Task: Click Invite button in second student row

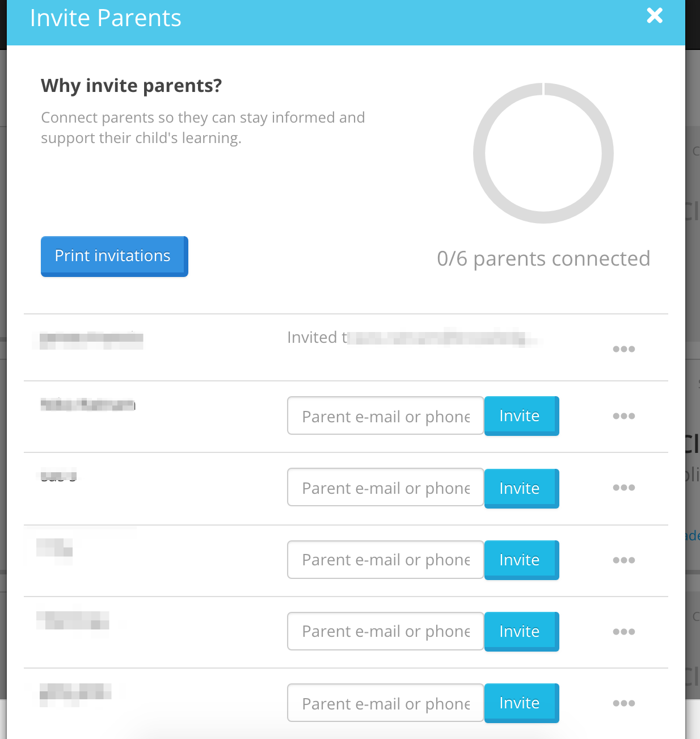Action: coord(522,416)
